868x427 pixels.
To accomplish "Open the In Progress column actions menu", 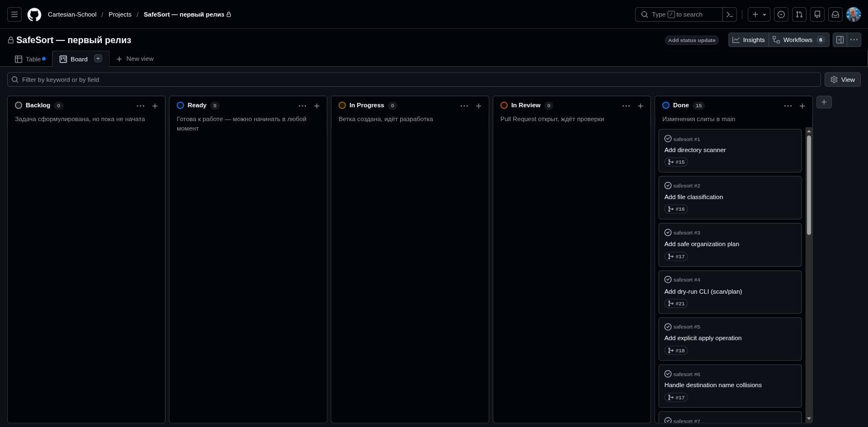I will 464,106.
